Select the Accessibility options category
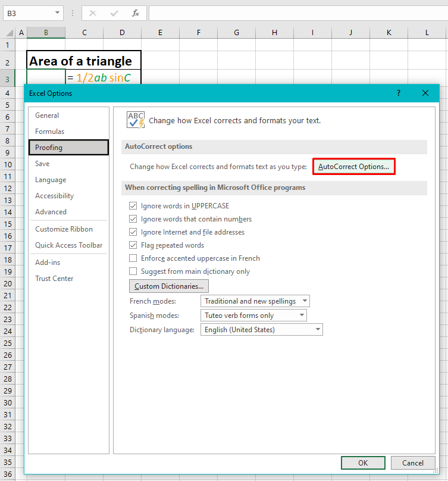448x481 pixels. click(x=68, y=196)
